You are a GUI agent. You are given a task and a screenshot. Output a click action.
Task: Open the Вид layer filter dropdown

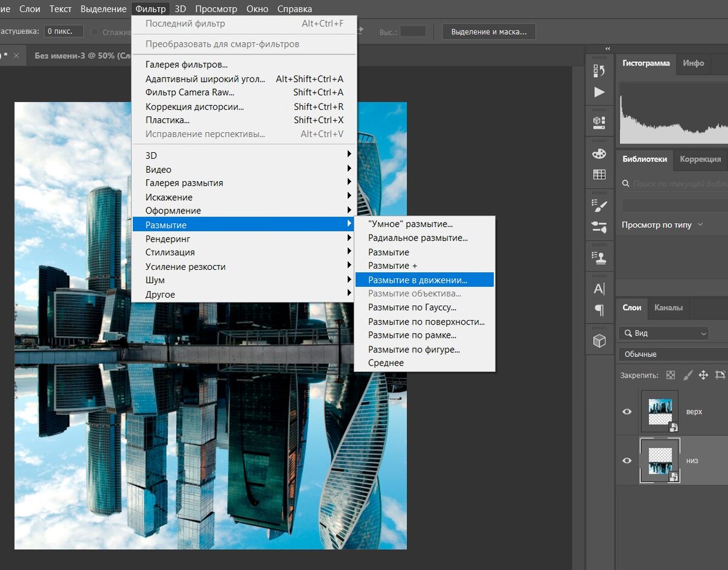[x=664, y=334]
